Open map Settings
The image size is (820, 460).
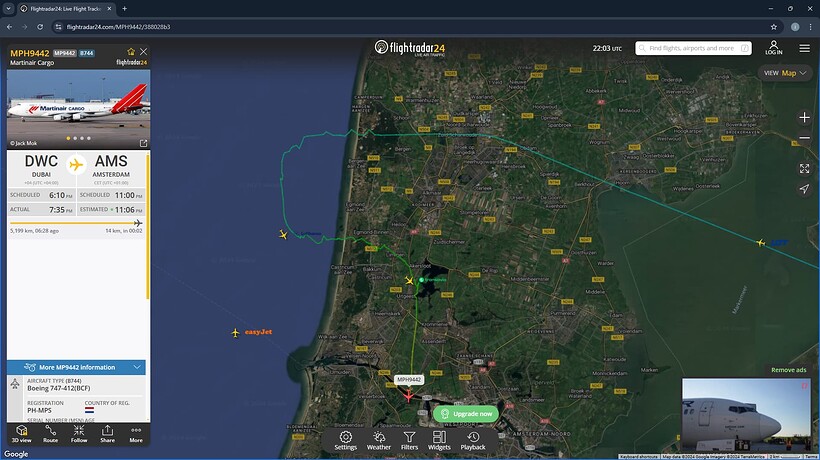(x=346, y=440)
